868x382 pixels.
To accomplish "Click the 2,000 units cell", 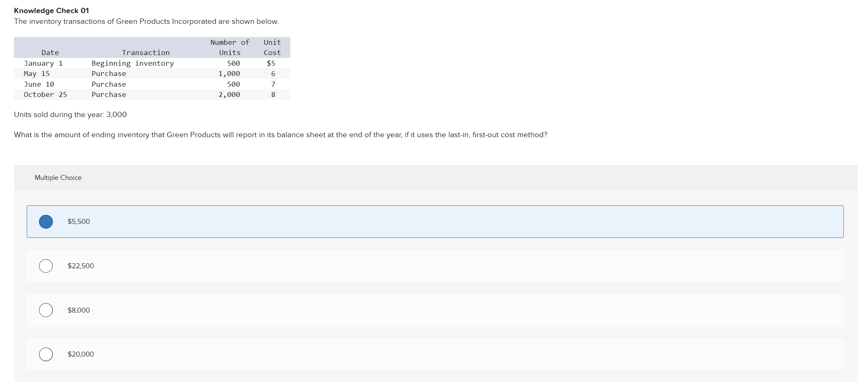I will point(229,94).
